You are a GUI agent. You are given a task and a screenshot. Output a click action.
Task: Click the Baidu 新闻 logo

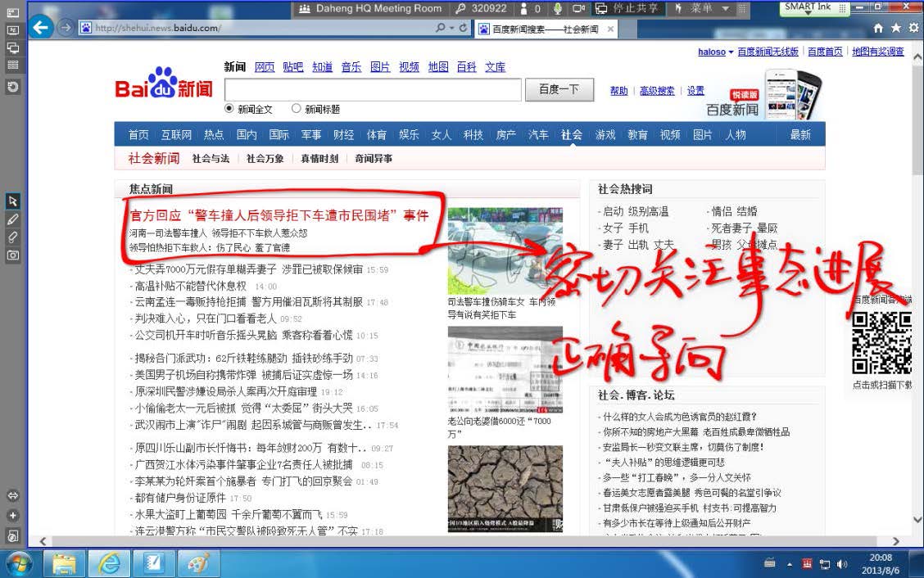(x=164, y=84)
